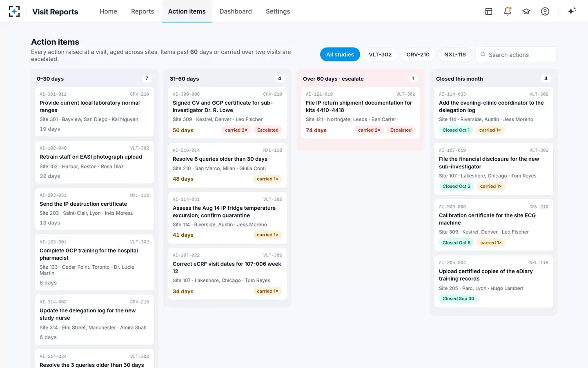Open card File IP return shipment documentation
This screenshot has height=368, width=588.
(361, 112)
